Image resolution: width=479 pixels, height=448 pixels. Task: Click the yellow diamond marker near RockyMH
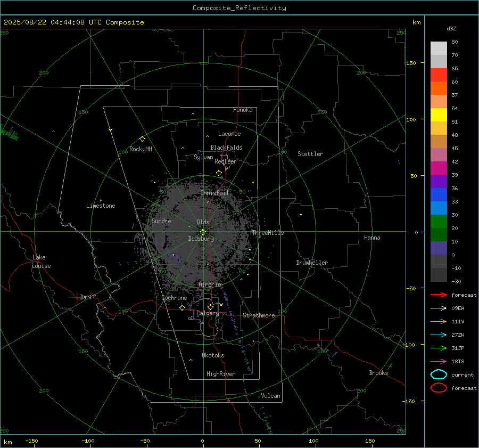(142, 139)
